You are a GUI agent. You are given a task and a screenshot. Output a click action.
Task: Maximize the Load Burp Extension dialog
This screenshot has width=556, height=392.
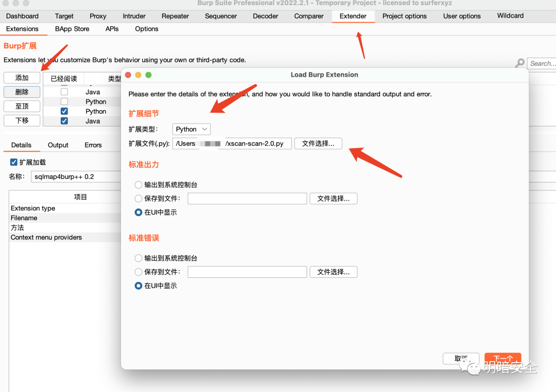[149, 75]
